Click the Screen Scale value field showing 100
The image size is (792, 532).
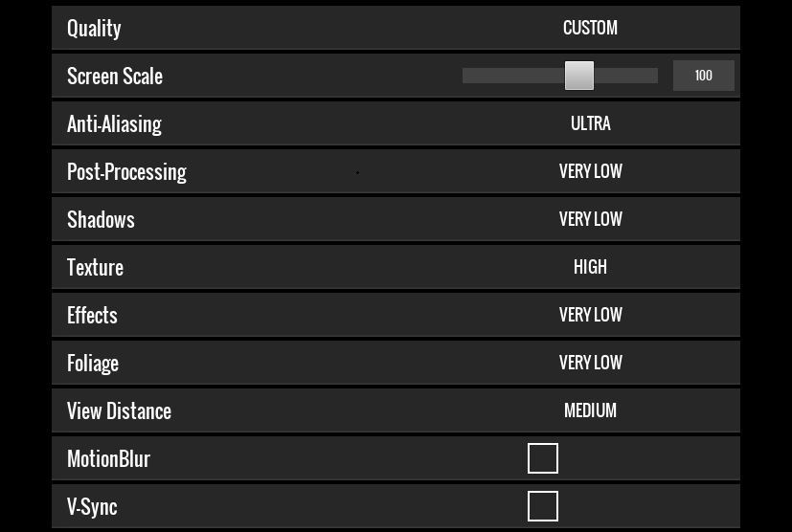click(x=703, y=76)
